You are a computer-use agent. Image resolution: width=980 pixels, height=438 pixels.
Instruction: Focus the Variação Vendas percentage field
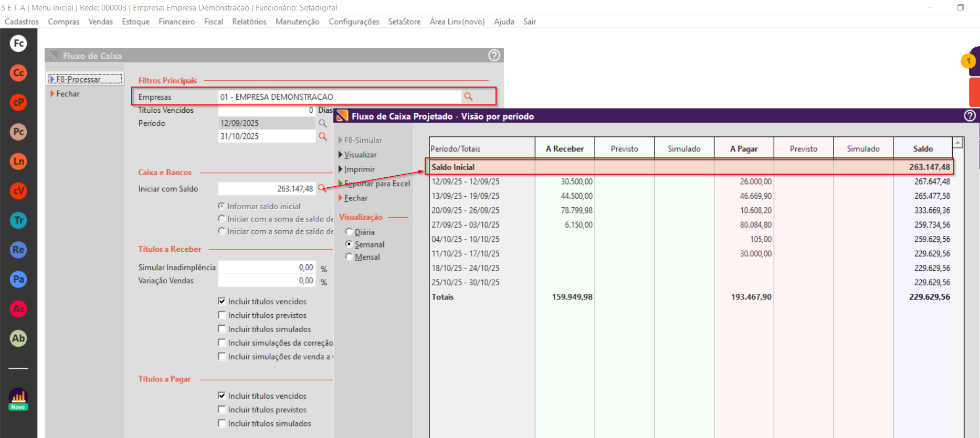pyautogui.click(x=267, y=281)
